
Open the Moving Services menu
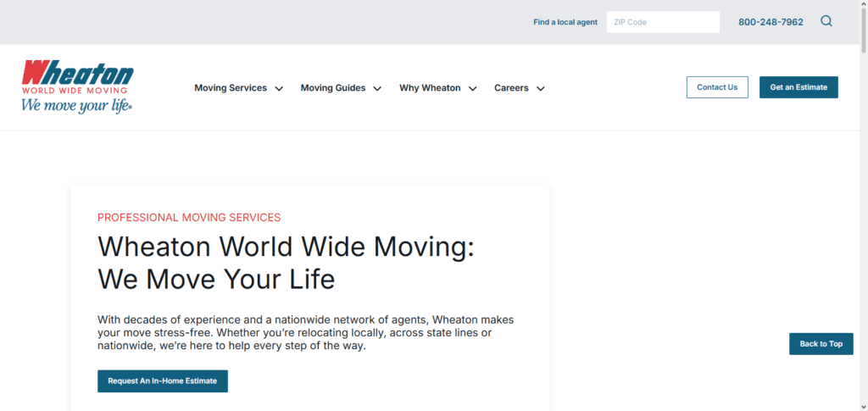[x=231, y=88]
